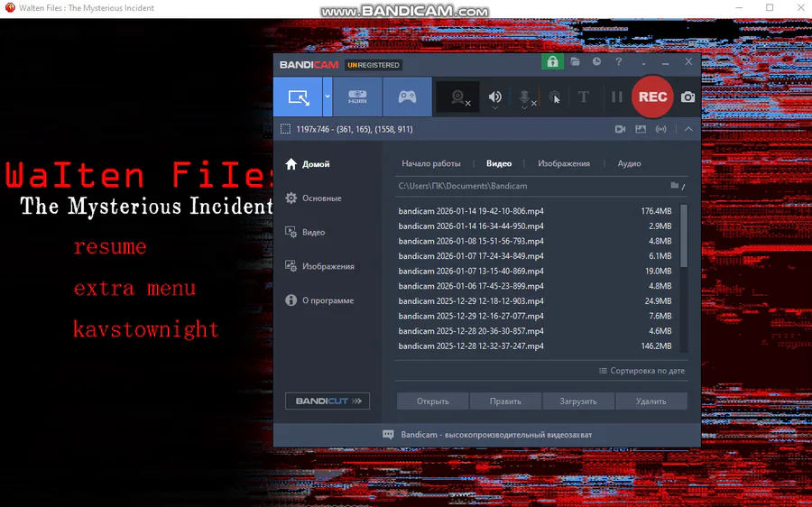Click the file list scrollbar thumb

click(x=684, y=235)
